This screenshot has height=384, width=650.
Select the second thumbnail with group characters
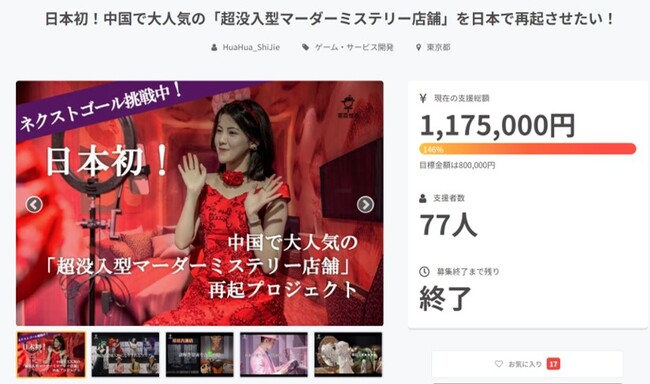click(x=125, y=355)
